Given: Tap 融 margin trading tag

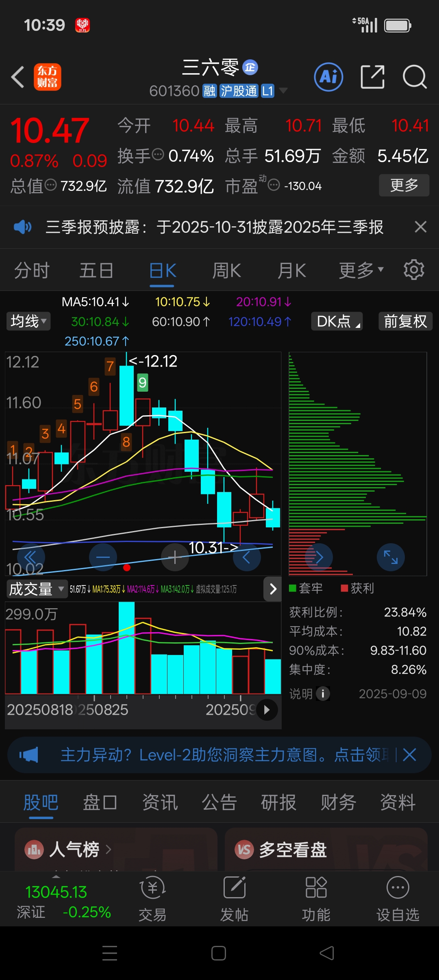Looking at the screenshot, I should pos(210,91).
